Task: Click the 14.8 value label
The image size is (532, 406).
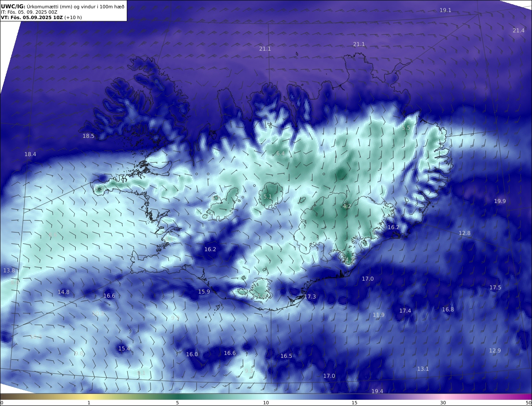Action: 63,292
